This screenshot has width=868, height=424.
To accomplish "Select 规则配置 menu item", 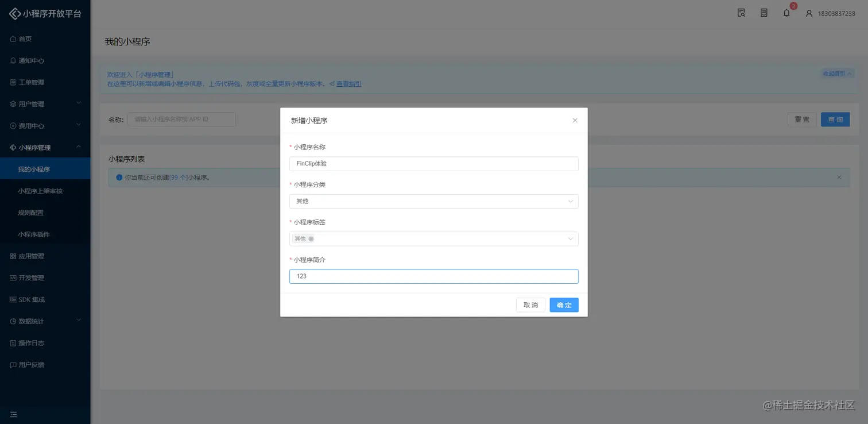I will coord(45,213).
